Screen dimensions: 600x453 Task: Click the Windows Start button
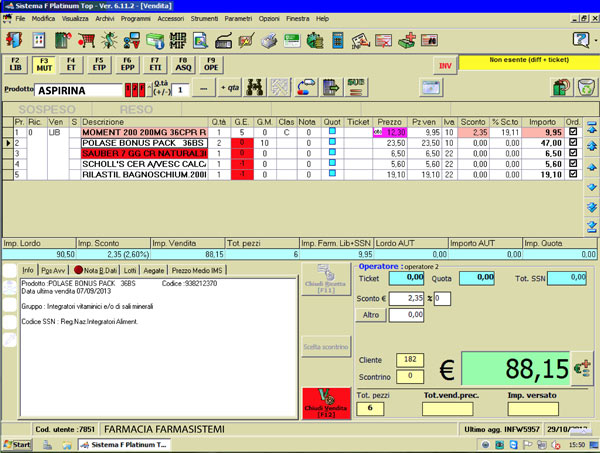coord(17,445)
